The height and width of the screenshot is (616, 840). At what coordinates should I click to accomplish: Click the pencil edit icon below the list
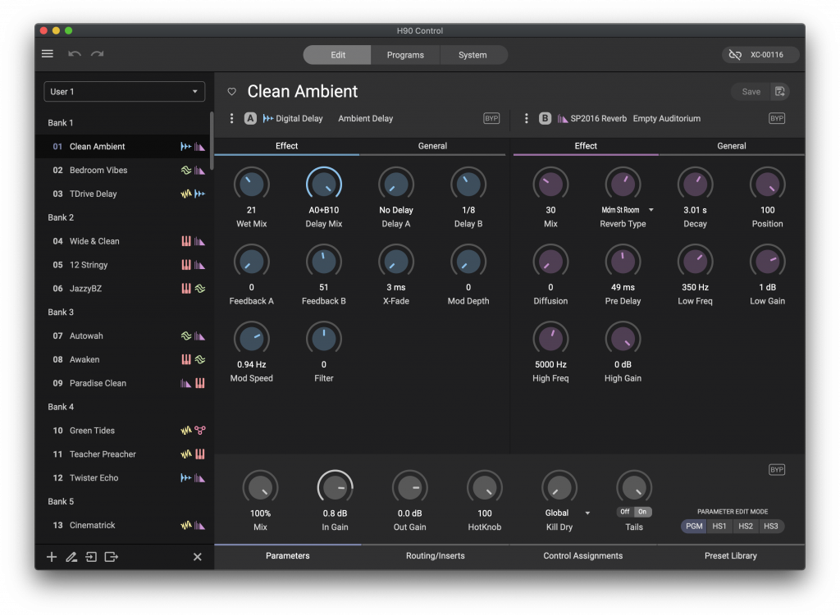tap(71, 557)
